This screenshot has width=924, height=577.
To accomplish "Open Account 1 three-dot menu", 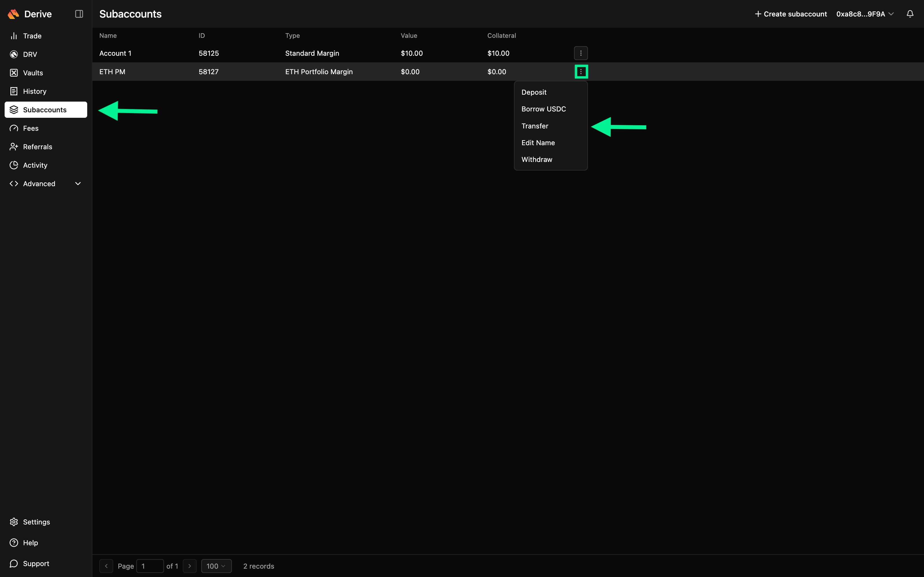I will [x=580, y=53].
